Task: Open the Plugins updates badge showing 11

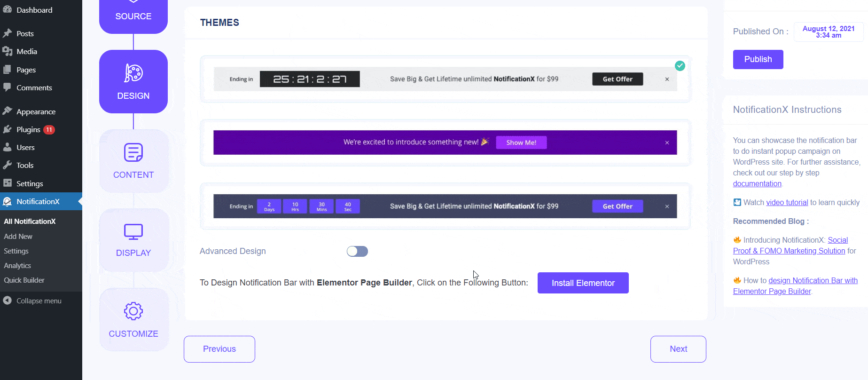Action: click(49, 130)
